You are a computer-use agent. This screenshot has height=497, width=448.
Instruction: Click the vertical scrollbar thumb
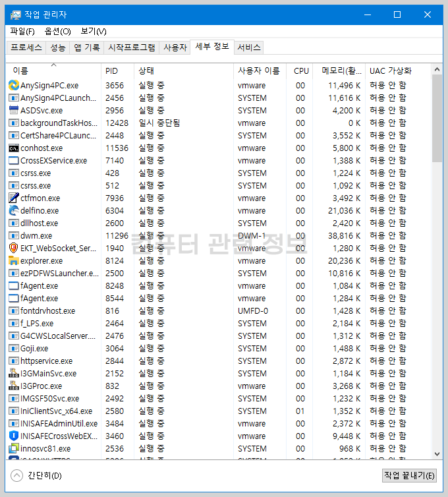pyautogui.click(x=437, y=119)
